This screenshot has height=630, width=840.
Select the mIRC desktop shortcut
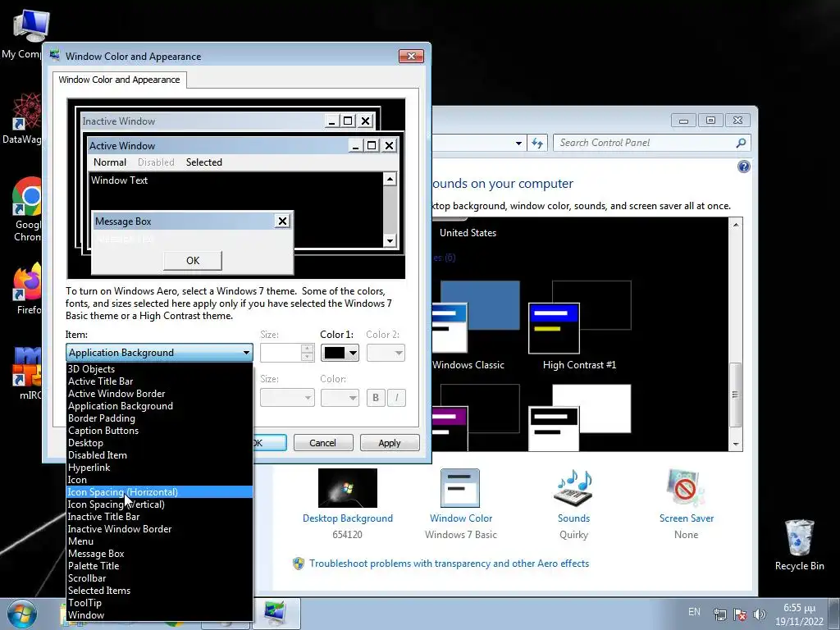(x=28, y=373)
